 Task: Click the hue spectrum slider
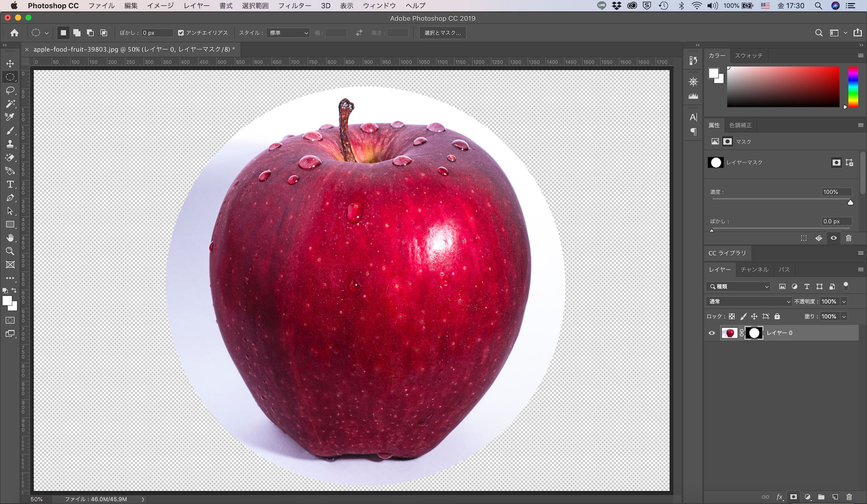(x=853, y=87)
